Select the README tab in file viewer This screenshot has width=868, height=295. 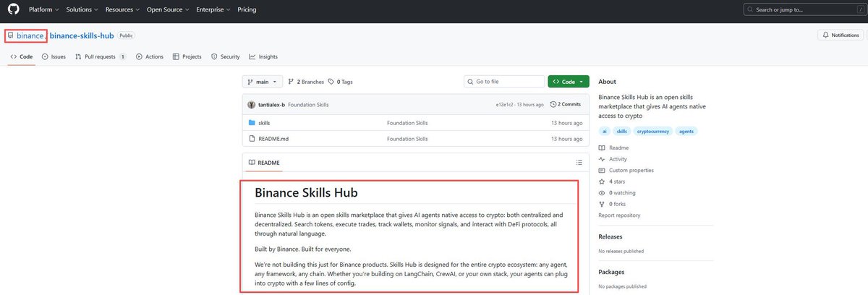264,163
